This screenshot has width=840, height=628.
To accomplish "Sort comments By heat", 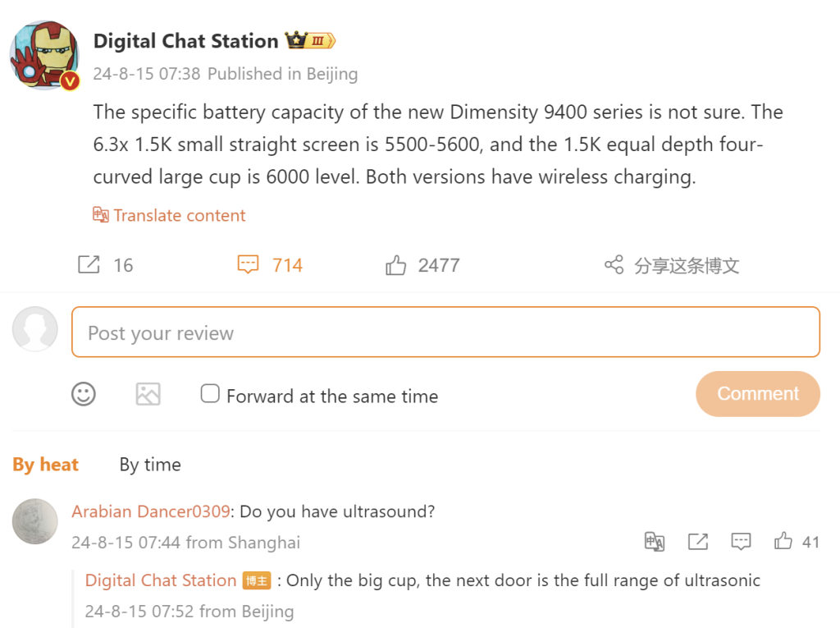I will [x=46, y=465].
